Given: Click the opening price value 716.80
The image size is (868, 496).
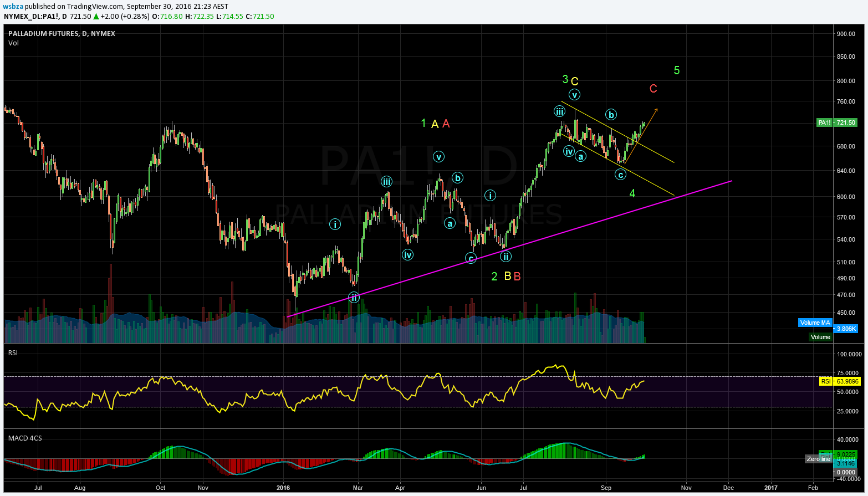Looking at the screenshot, I should pyautogui.click(x=171, y=16).
